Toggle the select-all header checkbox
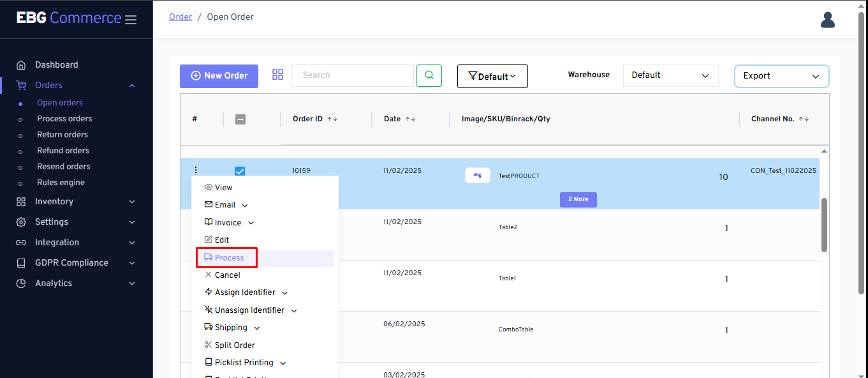This screenshot has width=868, height=378. point(240,119)
